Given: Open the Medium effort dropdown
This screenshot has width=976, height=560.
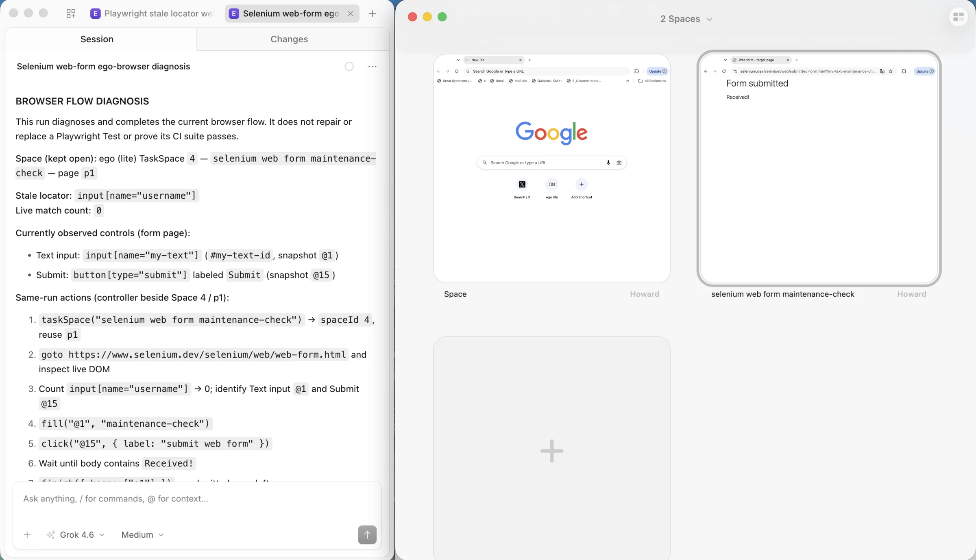Looking at the screenshot, I should pyautogui.click(x=142, y=535).
